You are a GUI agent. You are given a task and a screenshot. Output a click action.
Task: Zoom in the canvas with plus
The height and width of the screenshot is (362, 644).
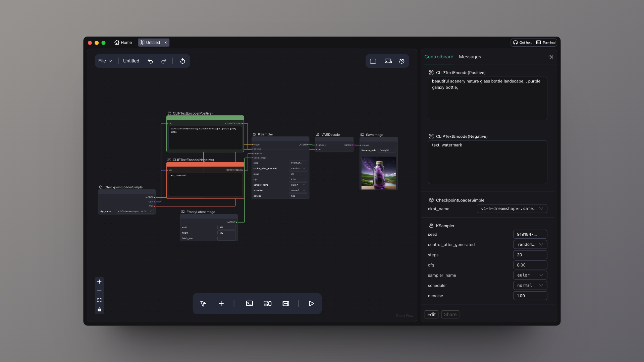click(99, 282)
